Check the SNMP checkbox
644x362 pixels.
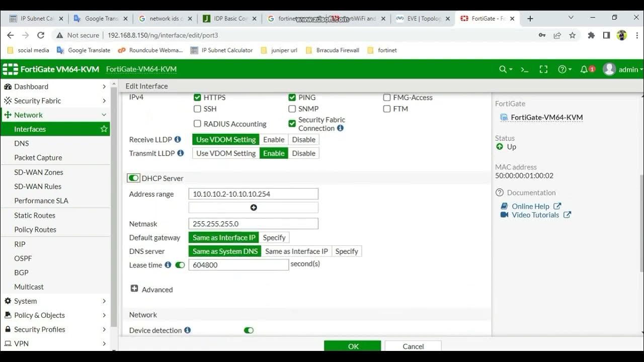pos(292,109)
